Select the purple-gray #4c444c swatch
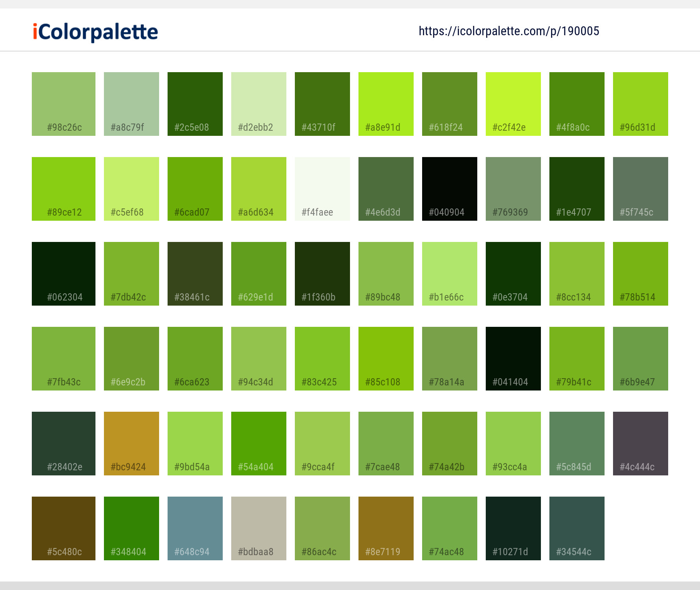 [641, 444]
